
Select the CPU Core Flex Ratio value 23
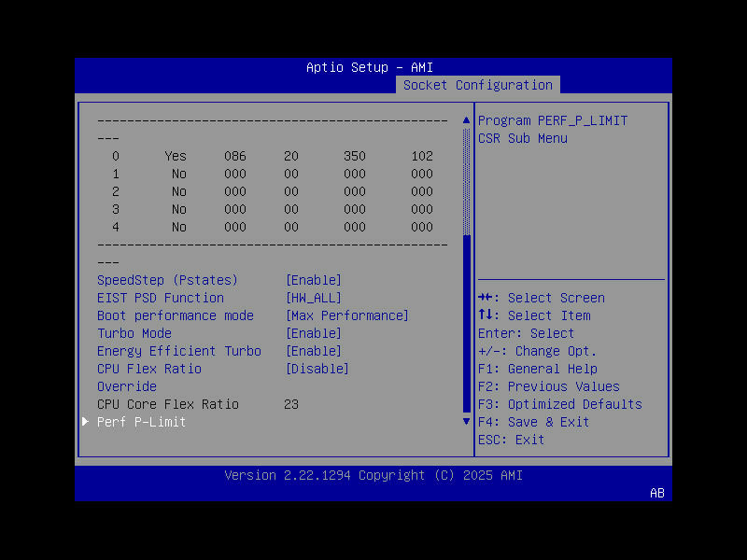point(291,404)
